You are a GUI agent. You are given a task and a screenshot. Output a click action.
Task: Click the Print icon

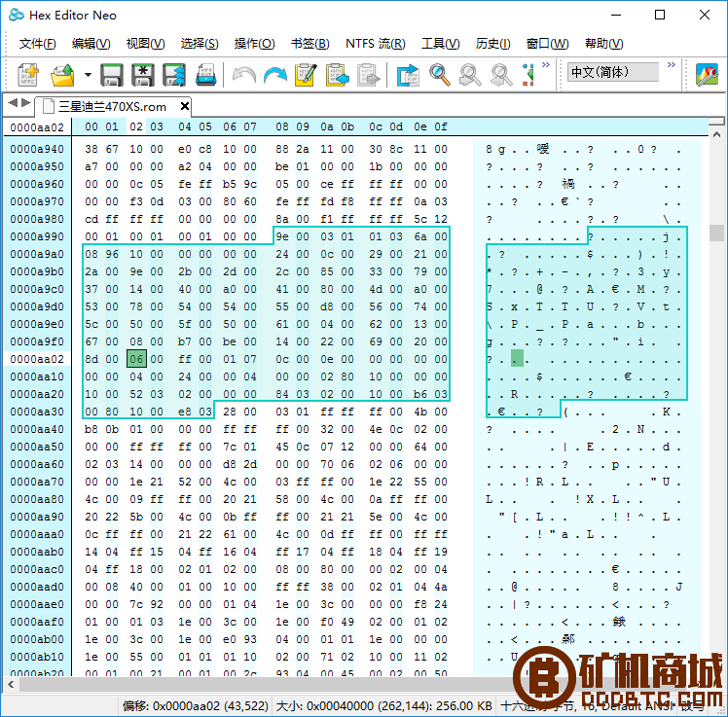point(205,75)
